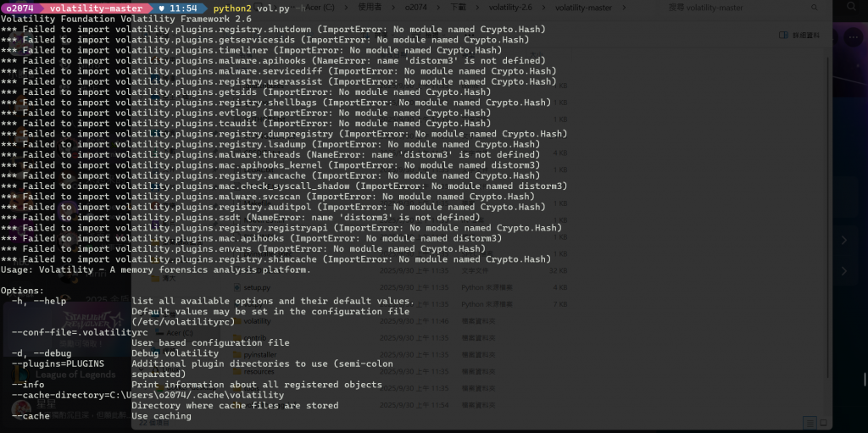Screen dimensions: 868x433
Task: Click the malware.apihooks distorm3 error line
Action: point(273,61)
